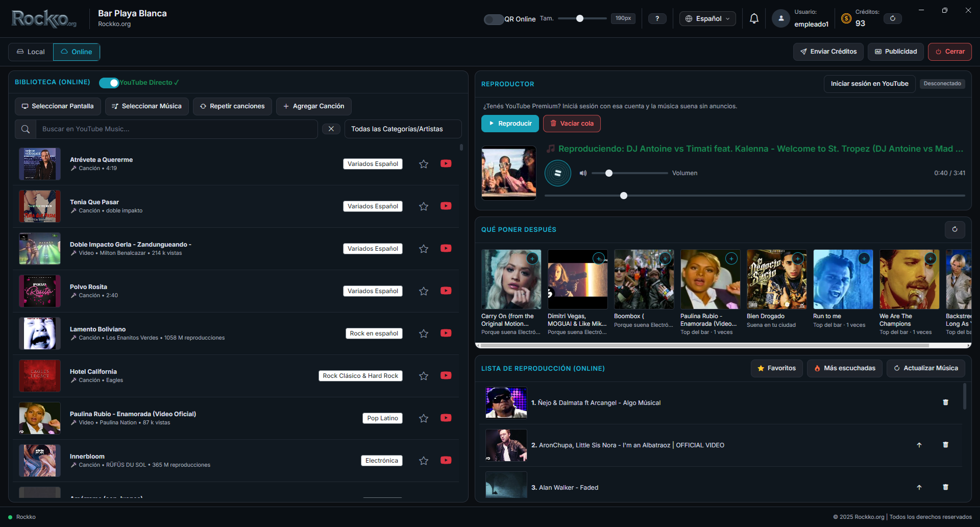
Task: Refresh the Qué Poner Después suggestions
Action: tap(955, 229)
